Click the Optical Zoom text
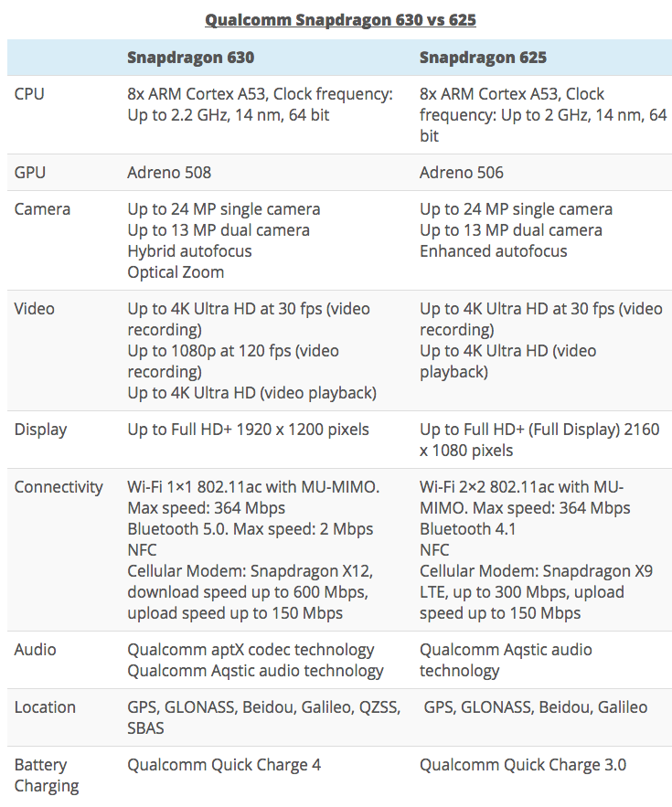This screenshot has width=672, height=807. (x=176, y=272)
